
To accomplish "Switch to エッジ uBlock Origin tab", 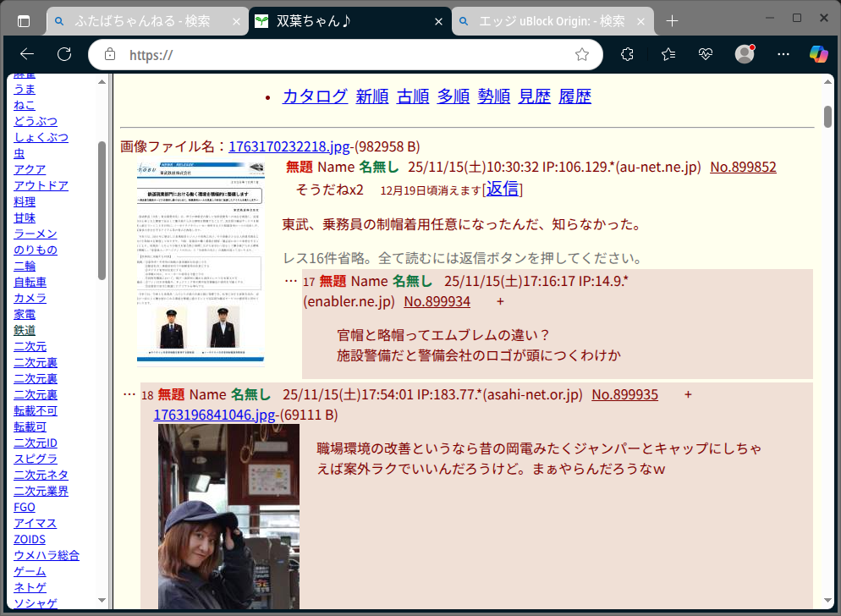I will 552,20.
